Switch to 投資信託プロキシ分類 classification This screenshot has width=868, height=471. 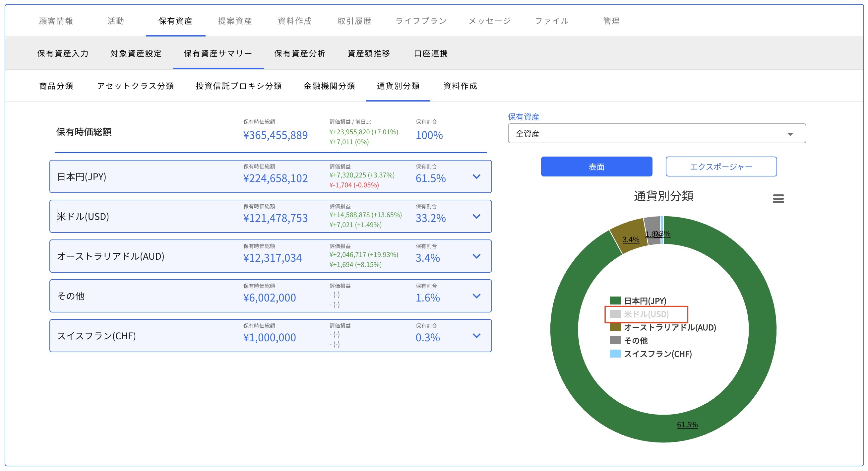[239, 86]
